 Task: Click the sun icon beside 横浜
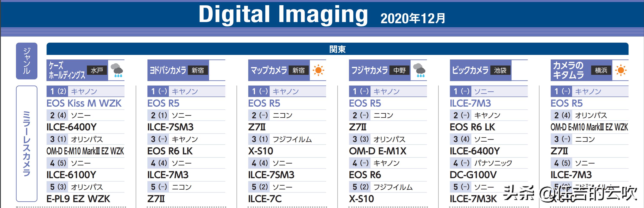621,70
